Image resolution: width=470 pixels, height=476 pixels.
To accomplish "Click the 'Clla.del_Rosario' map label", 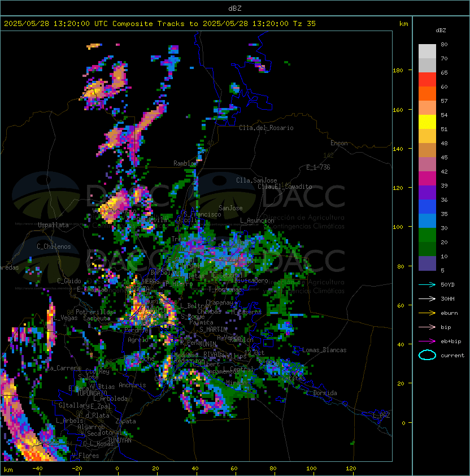I will click(x=266, y=128).
